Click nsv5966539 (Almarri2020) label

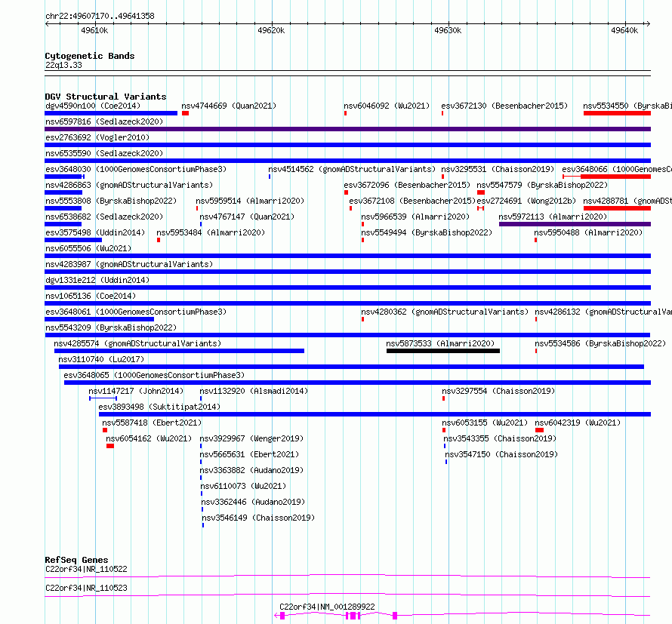tap(415, 217)
